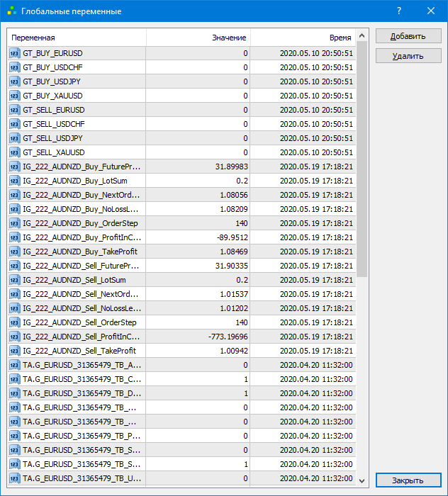Image resolution: width=448 pixels, height=496 pixels.
Task: Click the icon beside IG_222_AUDNZD_Sell_OrderStep
Action: point(15,322)
